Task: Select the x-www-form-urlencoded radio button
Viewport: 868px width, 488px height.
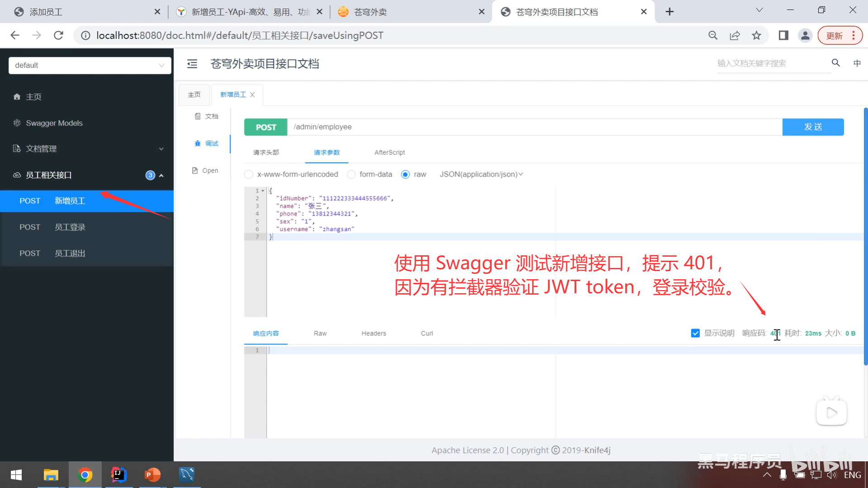Action: point(249,174)
